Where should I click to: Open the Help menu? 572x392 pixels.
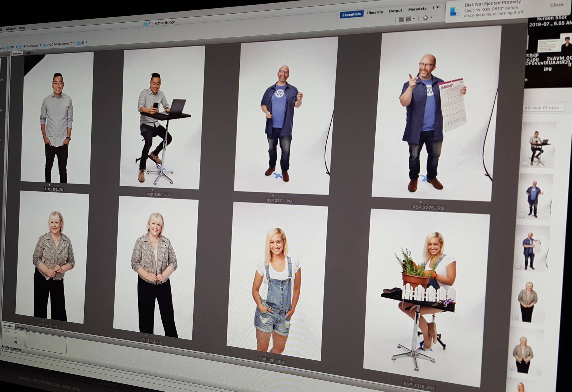pos(22,28)
